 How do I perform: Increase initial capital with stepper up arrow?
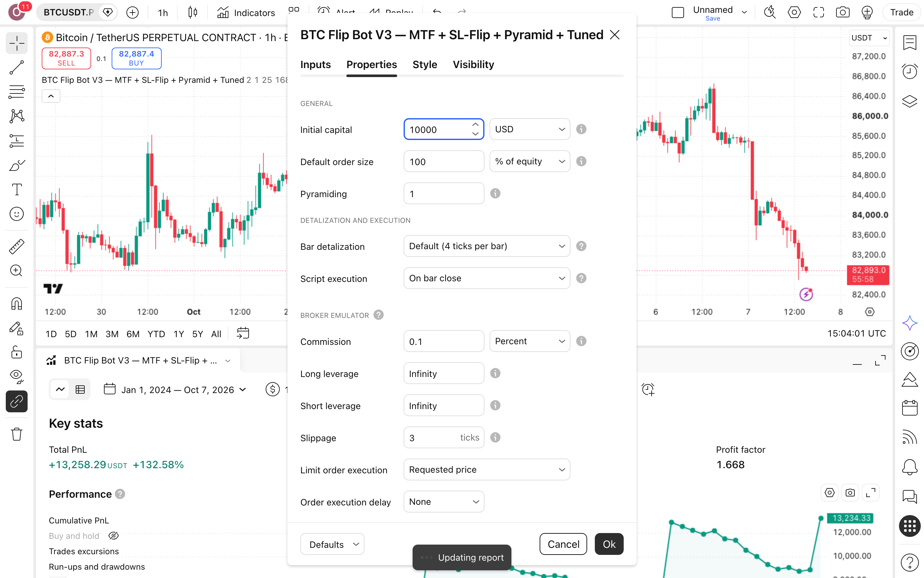475,125
